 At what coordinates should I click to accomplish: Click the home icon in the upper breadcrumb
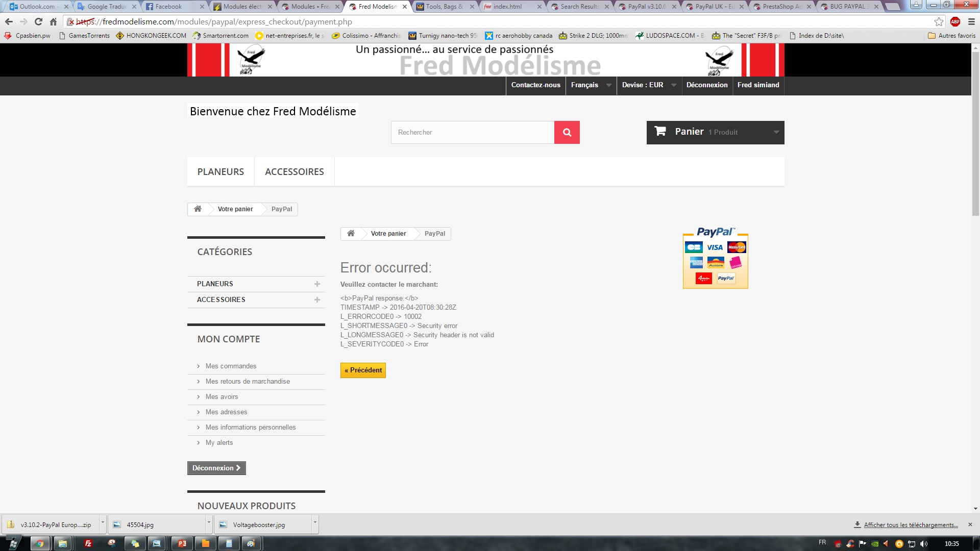tap(198, 209)
